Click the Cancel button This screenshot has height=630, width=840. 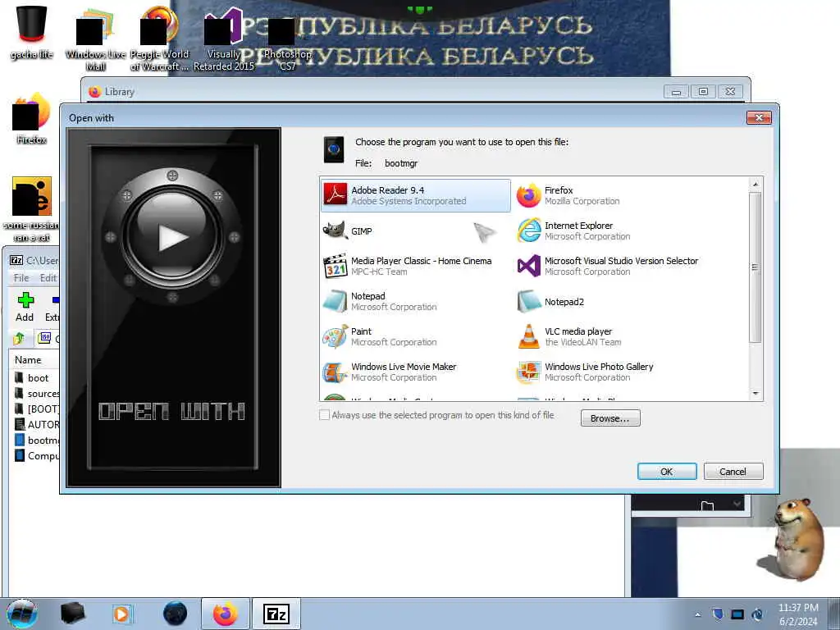pyautogui.click(x=733, y=472)
